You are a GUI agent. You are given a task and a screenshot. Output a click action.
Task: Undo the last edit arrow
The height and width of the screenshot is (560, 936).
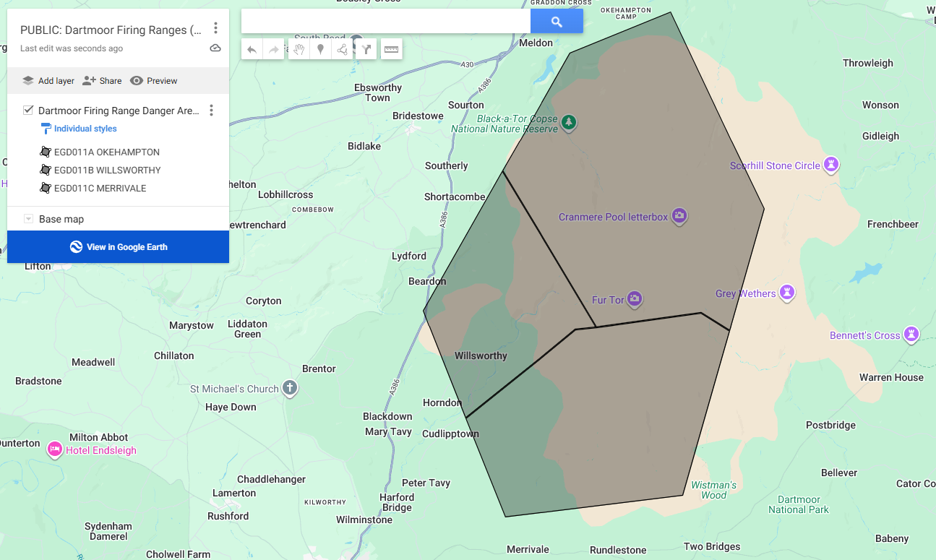tap(252, 49)
